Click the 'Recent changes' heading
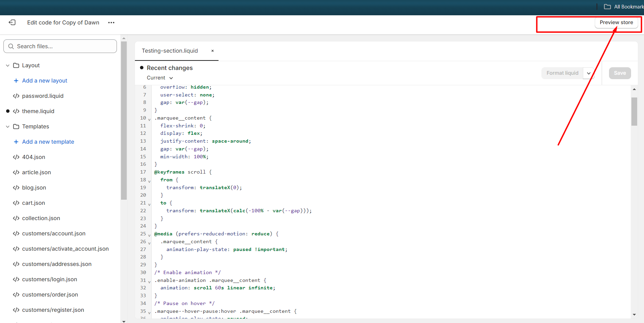This screenshot has height=323, width=644. pyautogui.click(x=170, y=68)
